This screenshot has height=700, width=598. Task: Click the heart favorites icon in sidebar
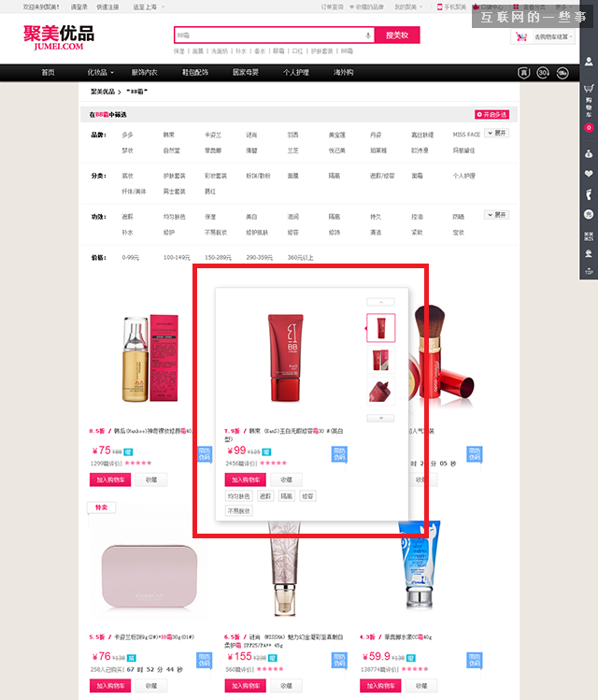(x=589, y=174)
